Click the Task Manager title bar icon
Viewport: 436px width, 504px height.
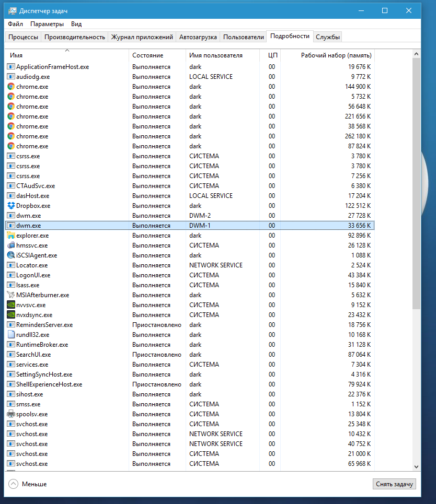12,11
